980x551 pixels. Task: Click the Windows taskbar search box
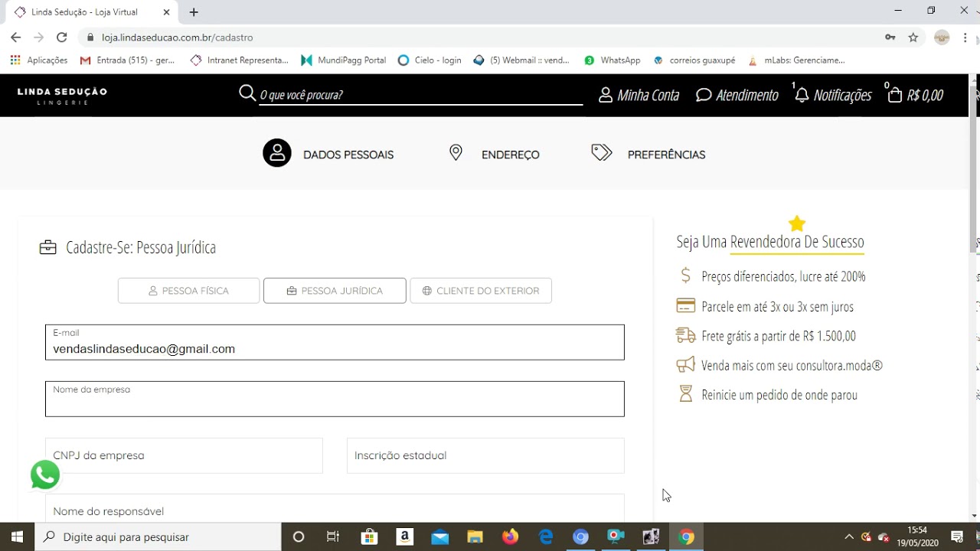tap(158, 536)
